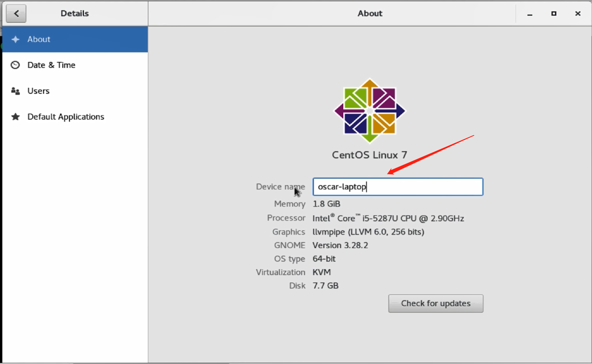Image resolution: width=592 pixels, height=364 pixels.
Task: Click the Device name label
Action: tap(281, 187)
